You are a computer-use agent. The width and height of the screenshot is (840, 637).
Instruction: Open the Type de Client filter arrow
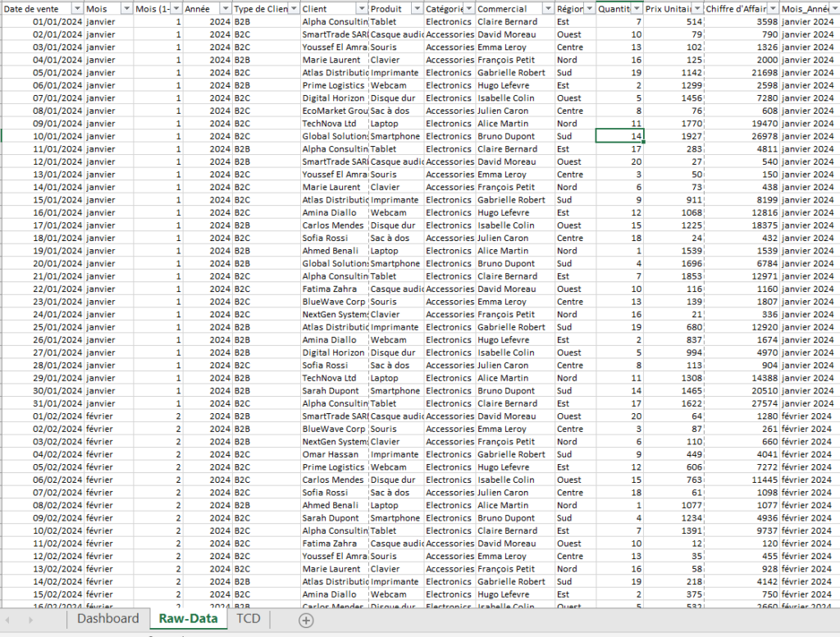(x=294, y=9)
